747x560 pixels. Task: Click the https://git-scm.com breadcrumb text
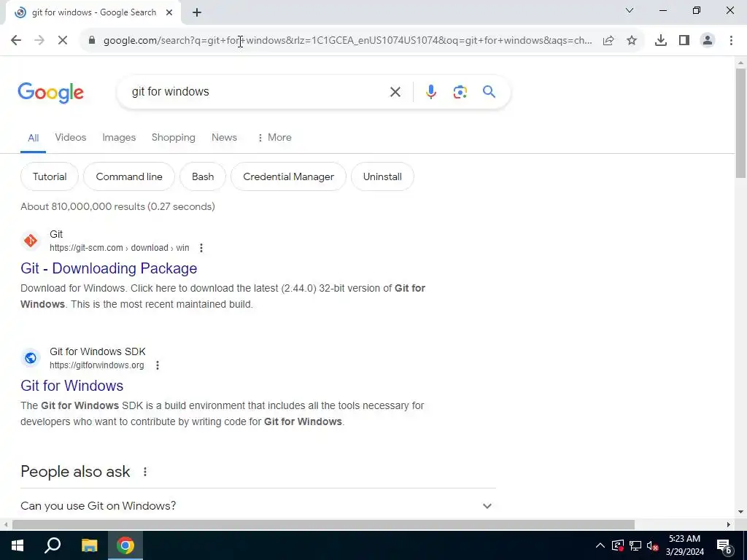[86, 248]
